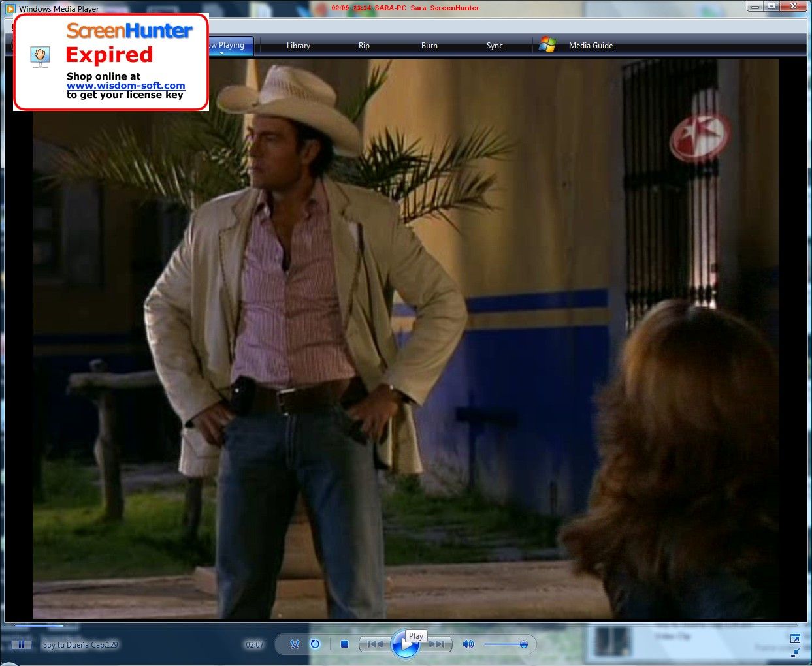Image resolution: width=812 pixels, height=666 pixels.
Task: Click the elapsed time display 02:07
Action: coord(254,645)
